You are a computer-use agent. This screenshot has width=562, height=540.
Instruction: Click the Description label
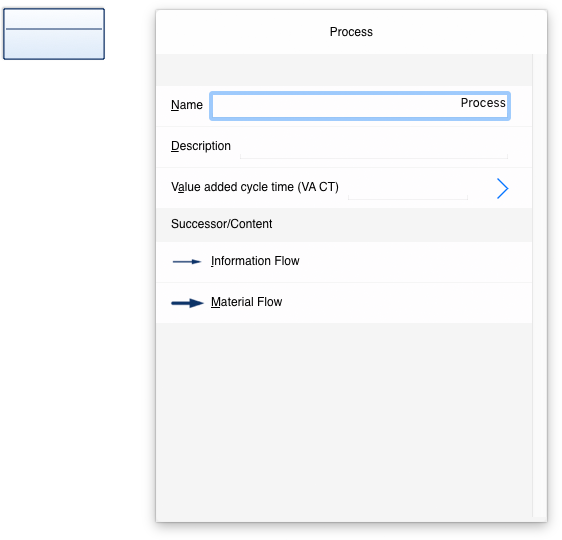[201, 146]
